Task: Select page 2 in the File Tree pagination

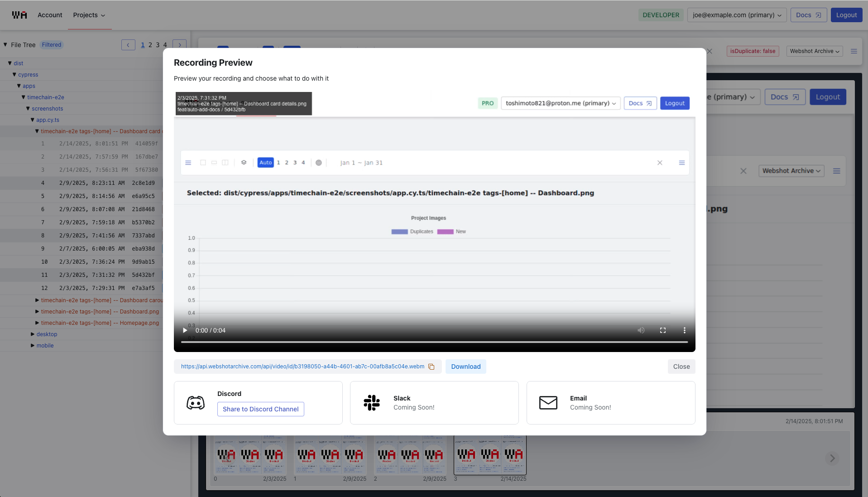Action: click(150, 44)
